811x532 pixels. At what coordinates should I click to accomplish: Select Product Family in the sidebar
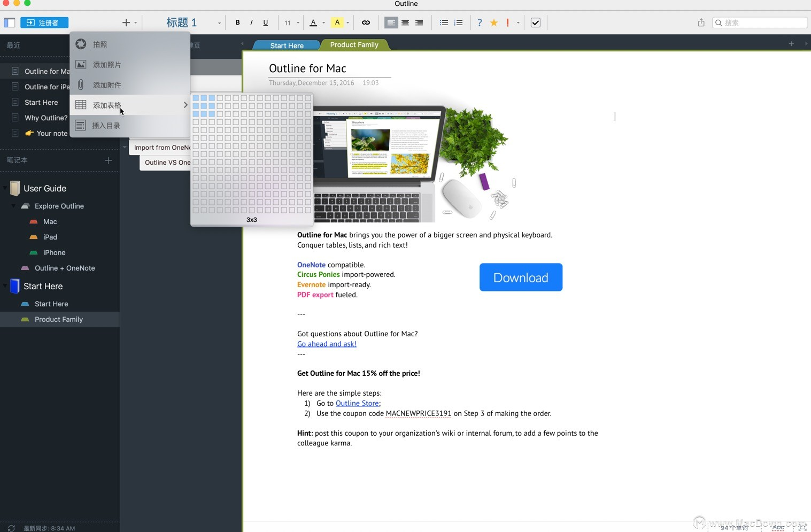point(59,319)
